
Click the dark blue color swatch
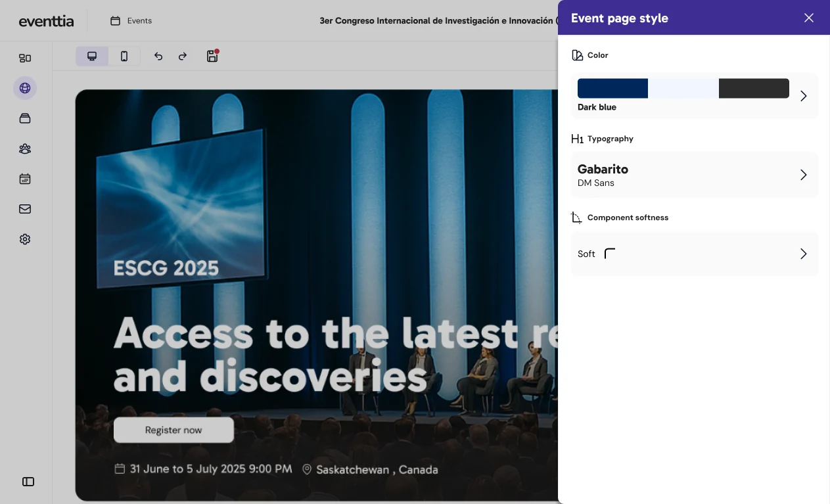612,88
